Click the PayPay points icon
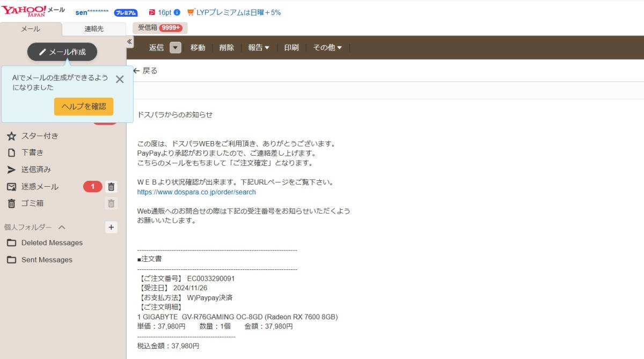The height and width of the screenshot is (359, 644). click(x=152, y=12)
